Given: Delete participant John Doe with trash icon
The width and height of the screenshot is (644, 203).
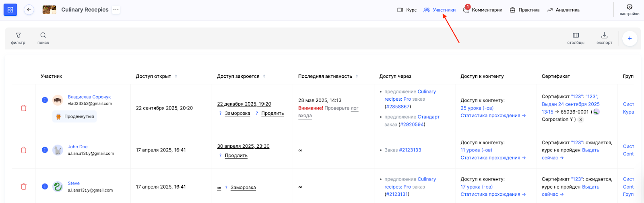Looking at the screenshot, I should pos(24,150).
